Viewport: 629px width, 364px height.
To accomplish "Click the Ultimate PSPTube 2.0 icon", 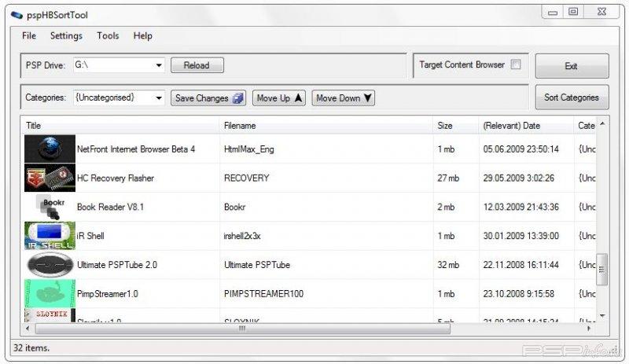I will pos(50,265).
